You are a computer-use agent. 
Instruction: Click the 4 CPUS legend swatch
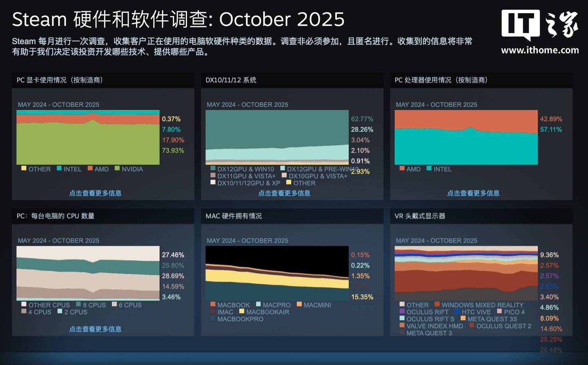(x=24, y=311)
